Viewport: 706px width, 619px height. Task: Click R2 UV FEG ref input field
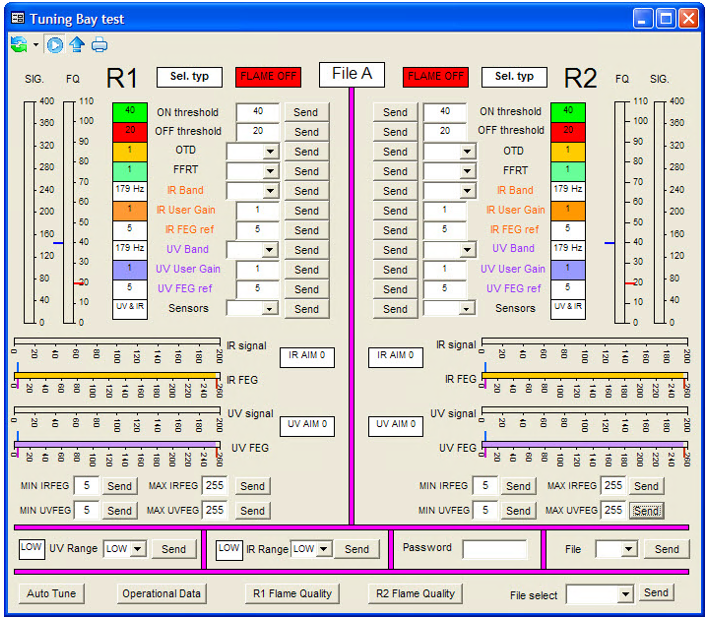point(445,289)
